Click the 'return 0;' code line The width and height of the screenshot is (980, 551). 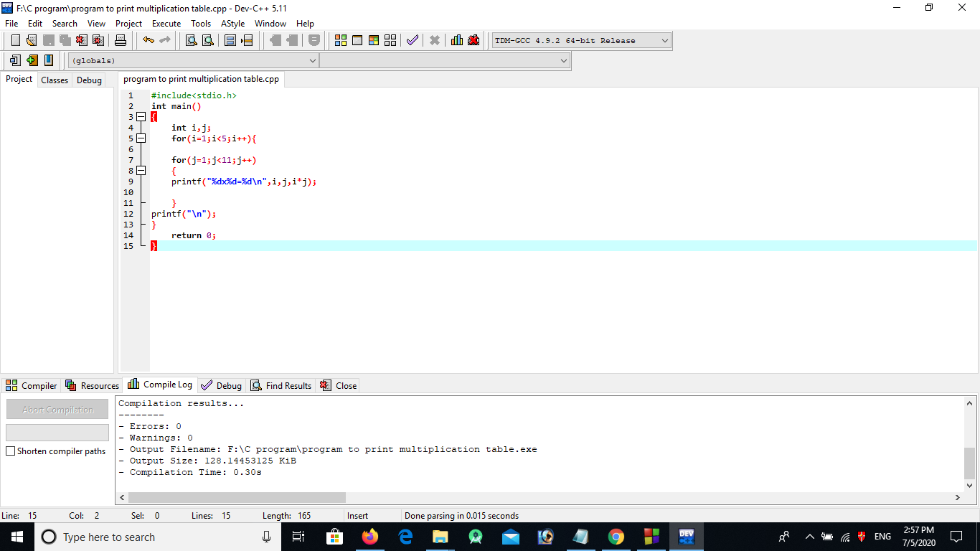click(194, 235)
